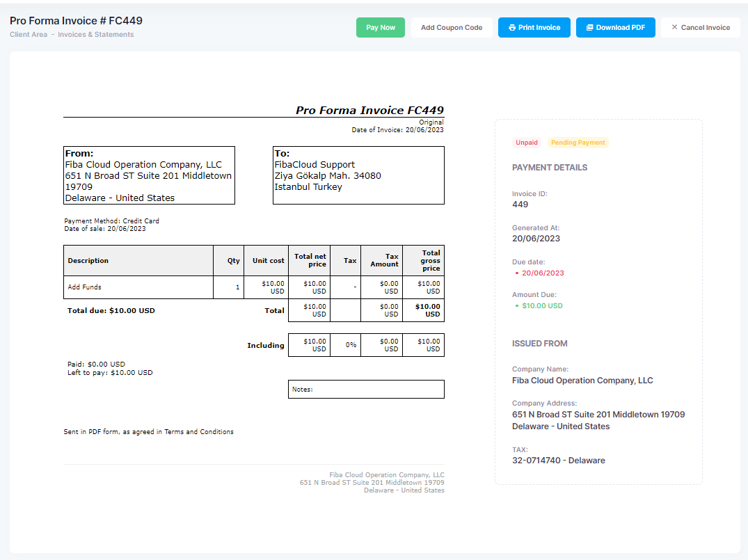Image resolution: width=748 pixels, height=560 pixels.
Task: Cancel the invoice with Cancel Invoice
Action: click(x=700, y=28)
